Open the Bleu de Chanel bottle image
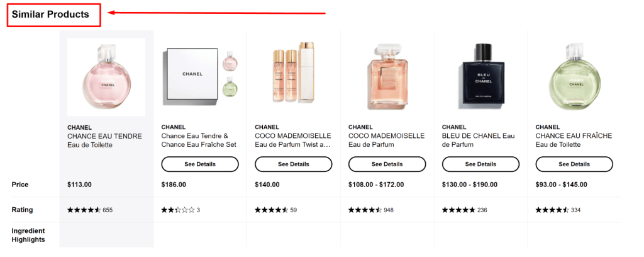This screenshot has width=644, height=257. click(480, 76)
